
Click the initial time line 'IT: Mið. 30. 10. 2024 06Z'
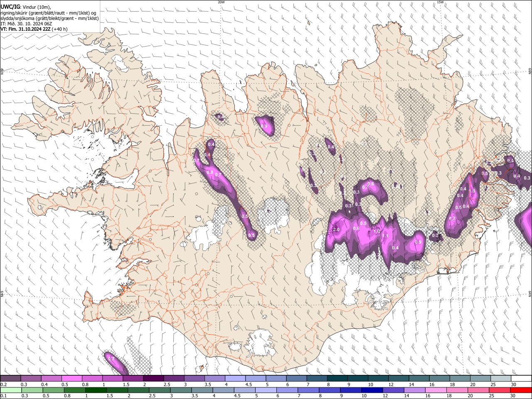pos(26,24)
